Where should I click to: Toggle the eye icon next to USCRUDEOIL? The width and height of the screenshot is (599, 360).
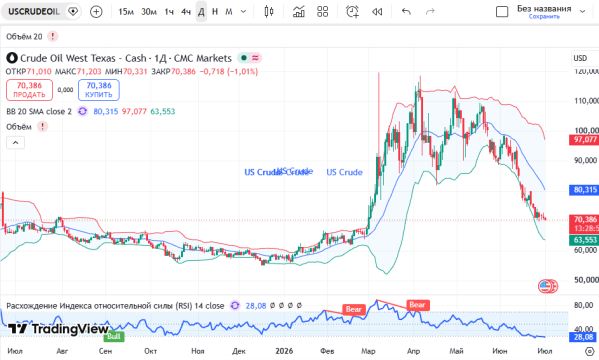point(73,11)
